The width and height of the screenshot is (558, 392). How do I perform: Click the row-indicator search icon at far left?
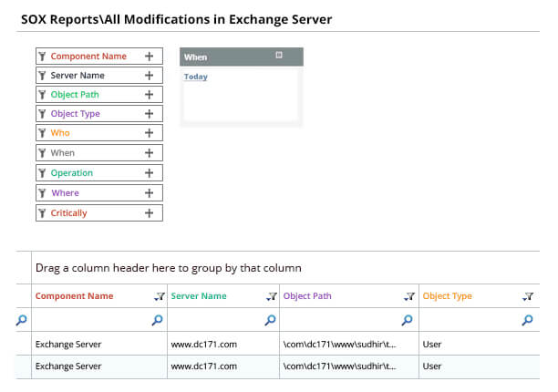click(21, 320)
